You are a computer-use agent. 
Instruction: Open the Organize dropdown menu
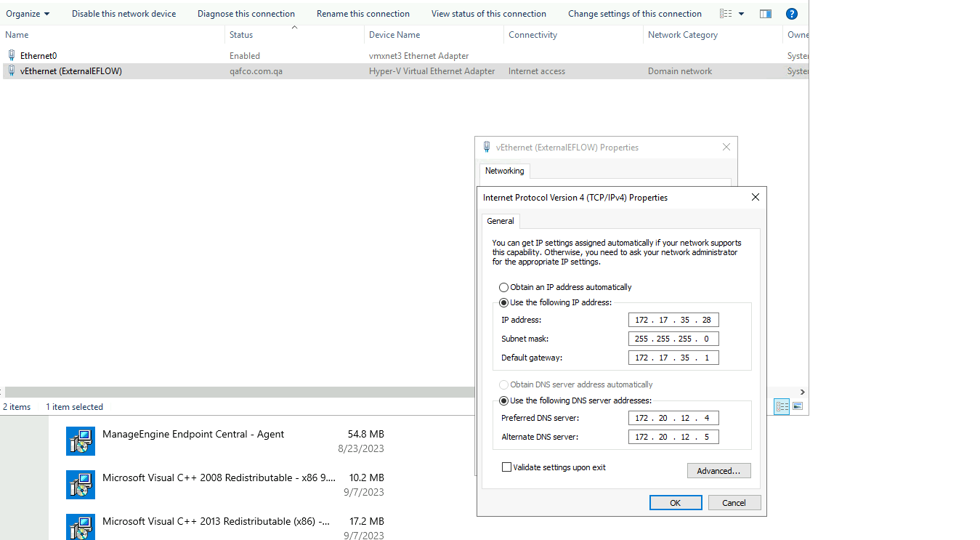[28, 13]
